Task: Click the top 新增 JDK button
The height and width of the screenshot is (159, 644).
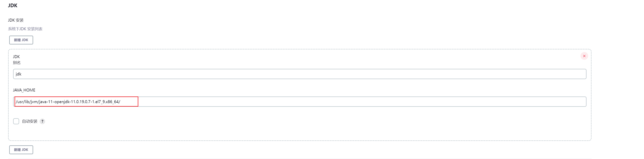Action: point(21,40)
